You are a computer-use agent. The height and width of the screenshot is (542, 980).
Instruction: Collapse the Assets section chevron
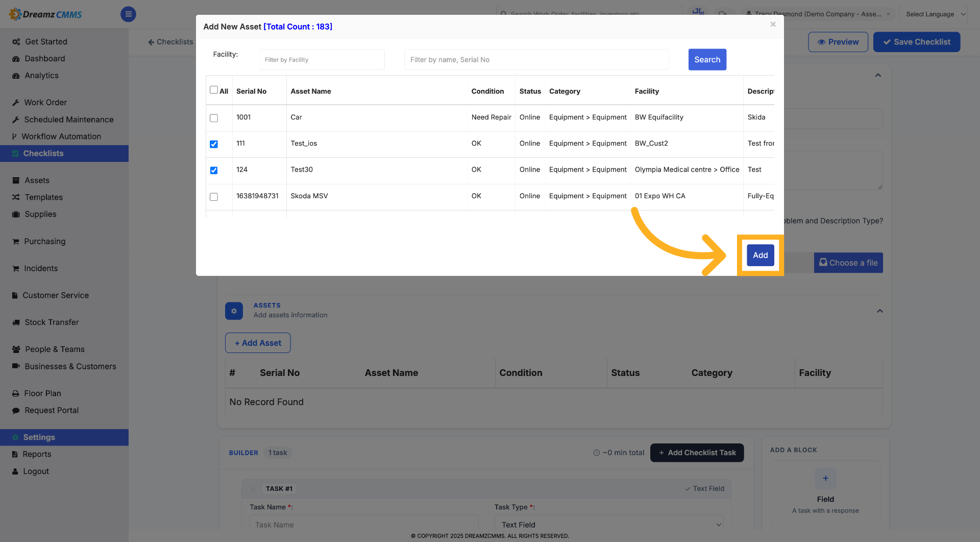coord(880,311)
